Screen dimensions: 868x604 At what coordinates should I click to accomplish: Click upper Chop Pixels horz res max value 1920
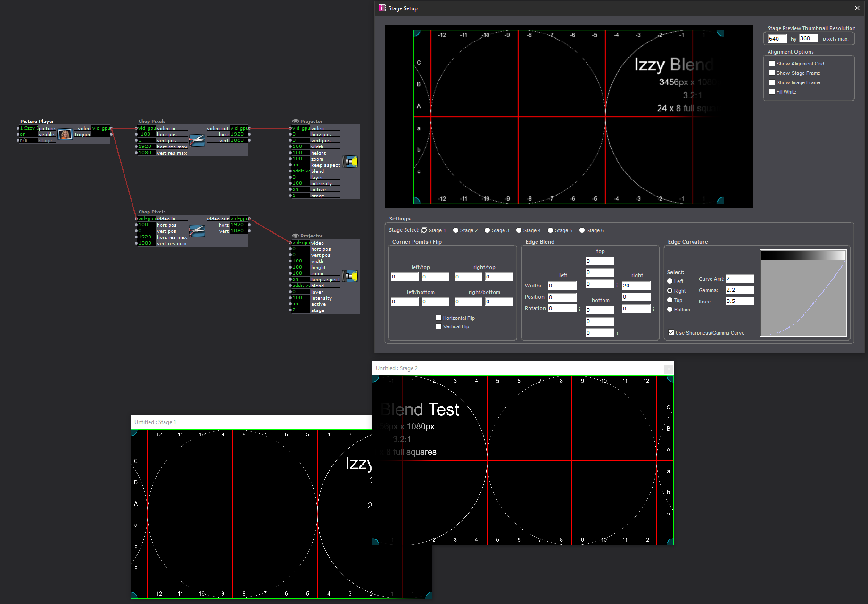tap(146, 147)
